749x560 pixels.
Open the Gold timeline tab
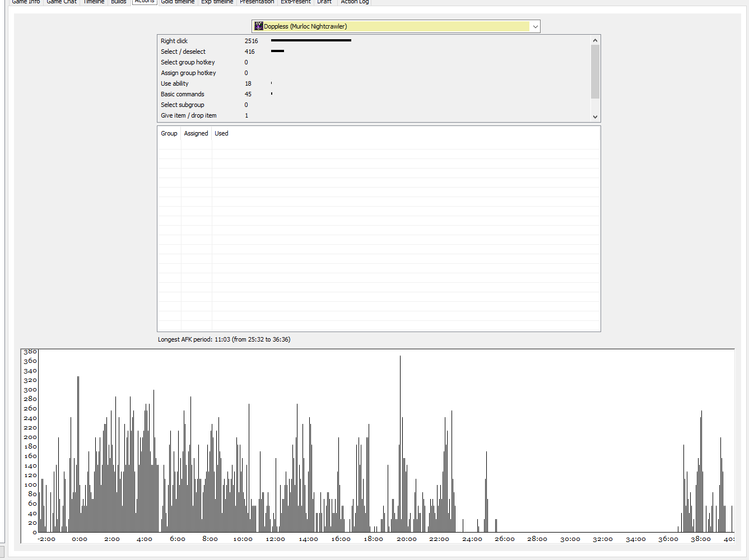178,2
